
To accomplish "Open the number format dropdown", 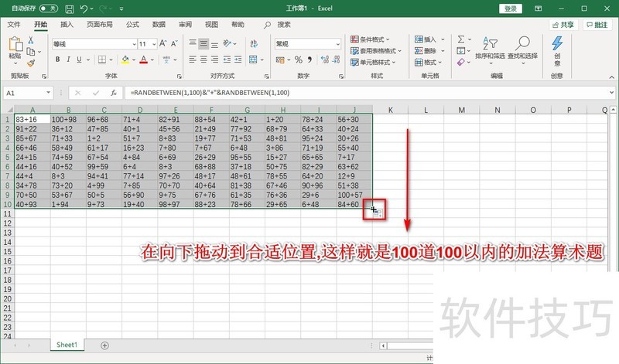I will (x=338, y=44).
